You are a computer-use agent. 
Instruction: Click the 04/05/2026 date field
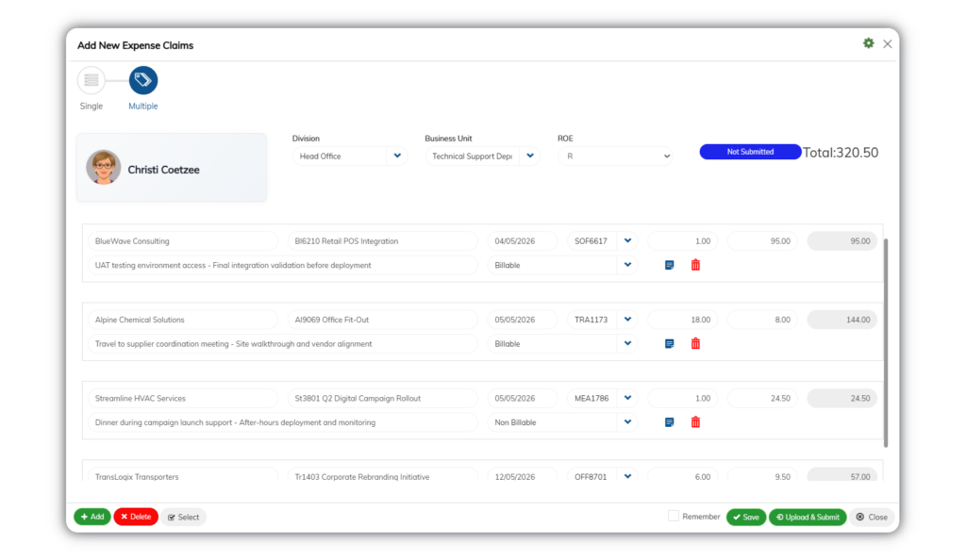(x=523, y=241)
